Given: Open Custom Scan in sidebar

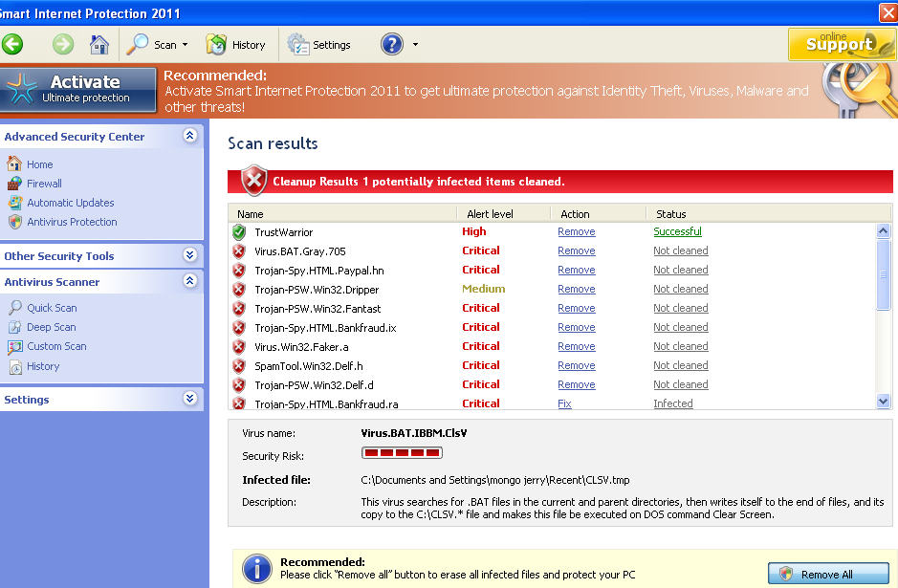Looking at the screenshot, I should point(56,346).
